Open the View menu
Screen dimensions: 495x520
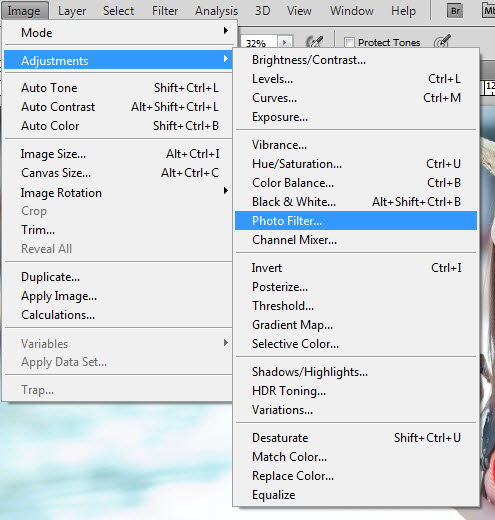299,11
